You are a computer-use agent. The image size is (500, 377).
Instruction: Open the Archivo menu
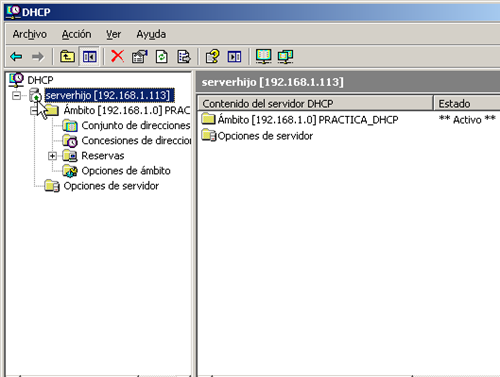pyautogui.click(x=30, y=34)
